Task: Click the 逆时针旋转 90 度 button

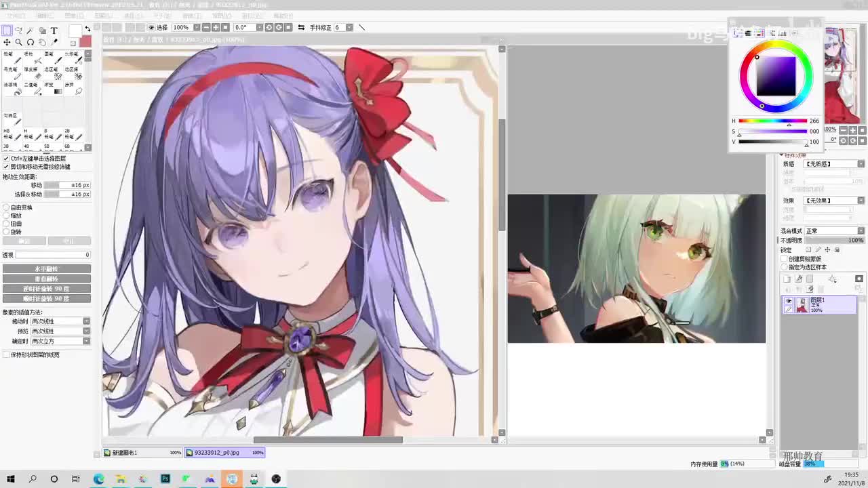Action: [x=47, y=289]
